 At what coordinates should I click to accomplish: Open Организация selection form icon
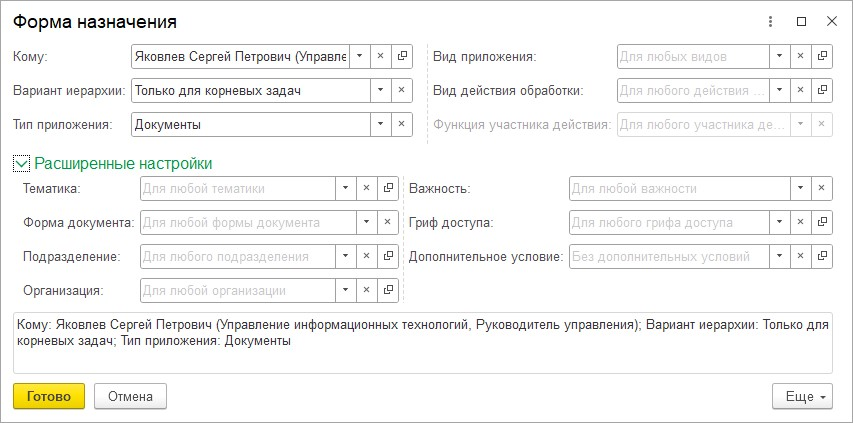tap(387, 291)
